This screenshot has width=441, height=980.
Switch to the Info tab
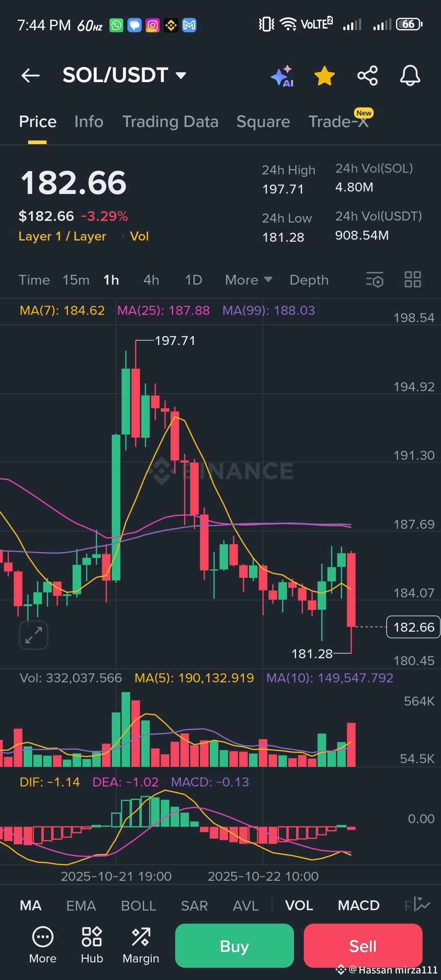tap(89, 122)
